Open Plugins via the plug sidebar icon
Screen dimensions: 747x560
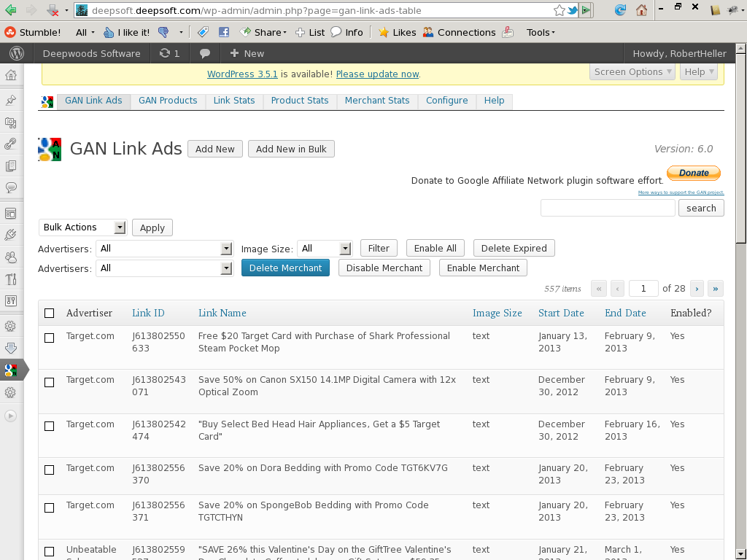(10, 236)
